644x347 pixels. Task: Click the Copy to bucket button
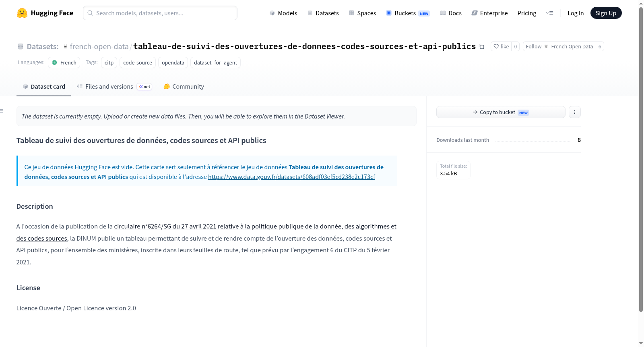point(501,112)
